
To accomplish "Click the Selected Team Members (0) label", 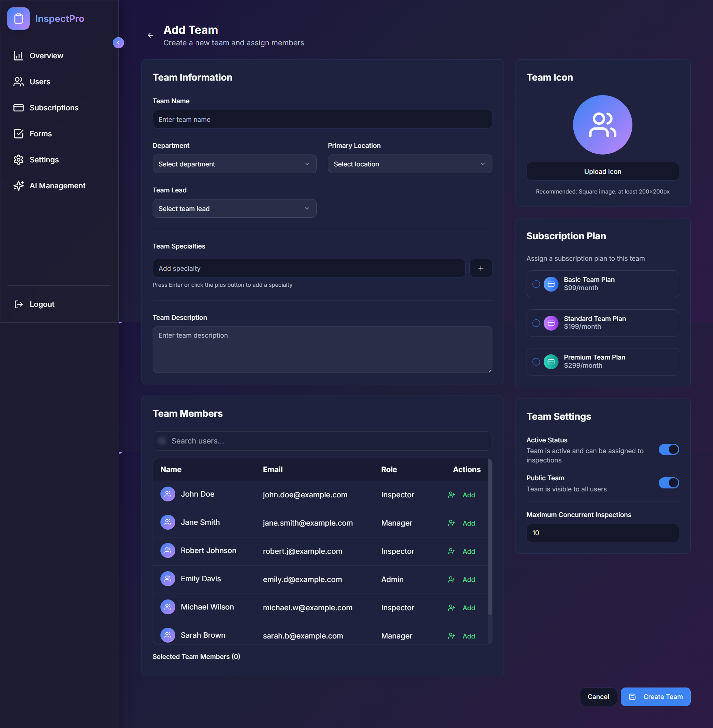I will pos(196,656).
